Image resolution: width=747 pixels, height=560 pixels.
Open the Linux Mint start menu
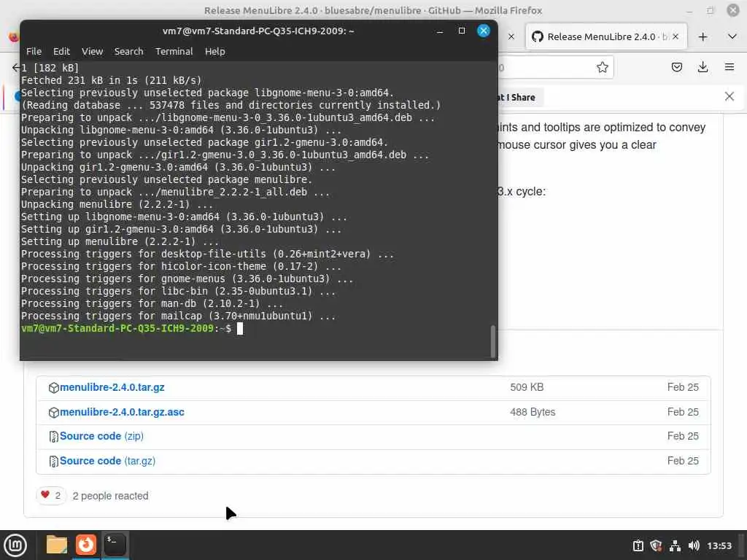15,545
